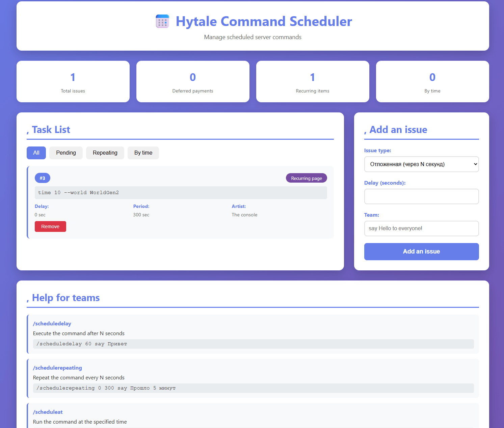Show only Repeating tasks
This screenshot has width=504, height=428.
click(x=105, y=153)
